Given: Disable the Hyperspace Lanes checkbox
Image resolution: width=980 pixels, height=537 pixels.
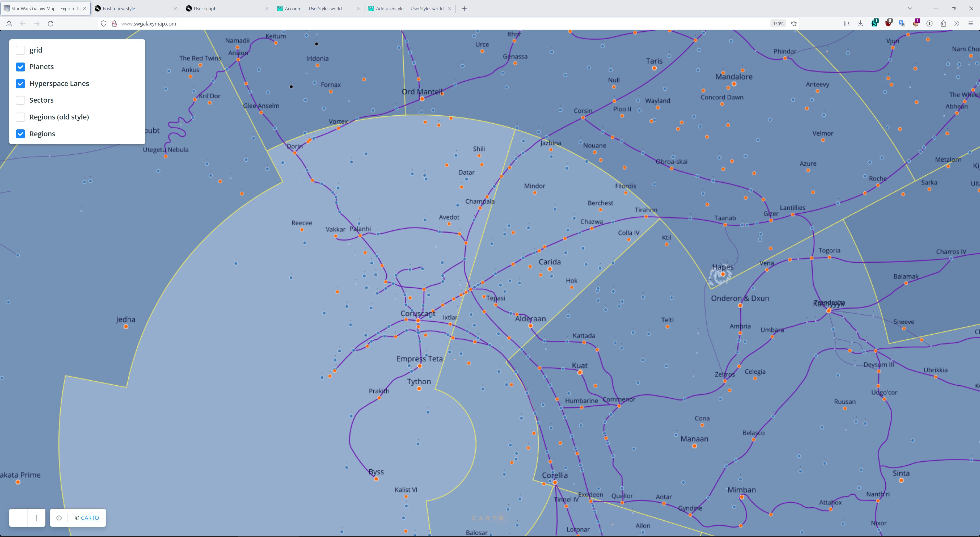Looking at the screenshot, I should (x=20, y=83).
